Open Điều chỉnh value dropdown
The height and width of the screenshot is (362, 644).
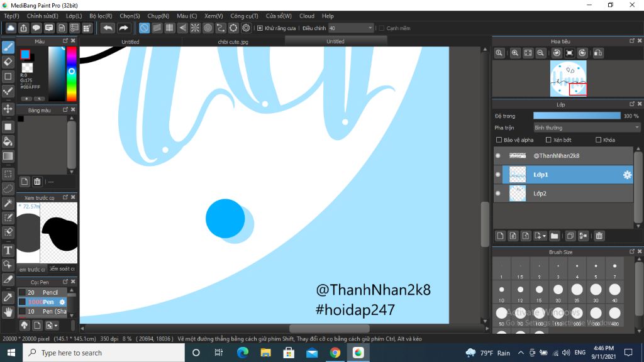click(351, 28)
